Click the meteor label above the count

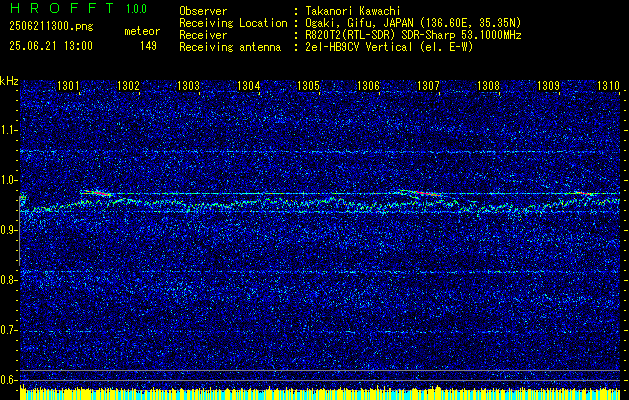pyautogui.click(x=142, y=31)
